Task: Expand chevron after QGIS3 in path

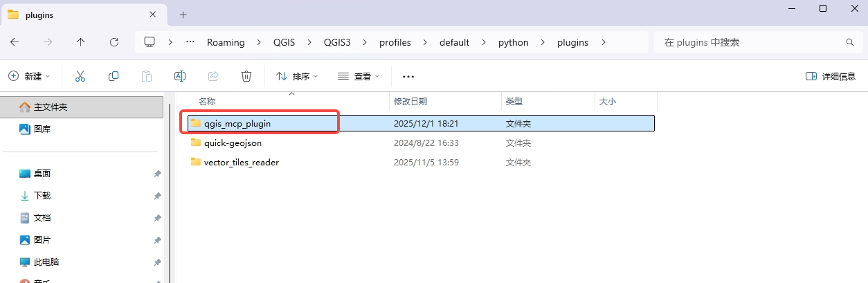Action: tap(365, 42)
